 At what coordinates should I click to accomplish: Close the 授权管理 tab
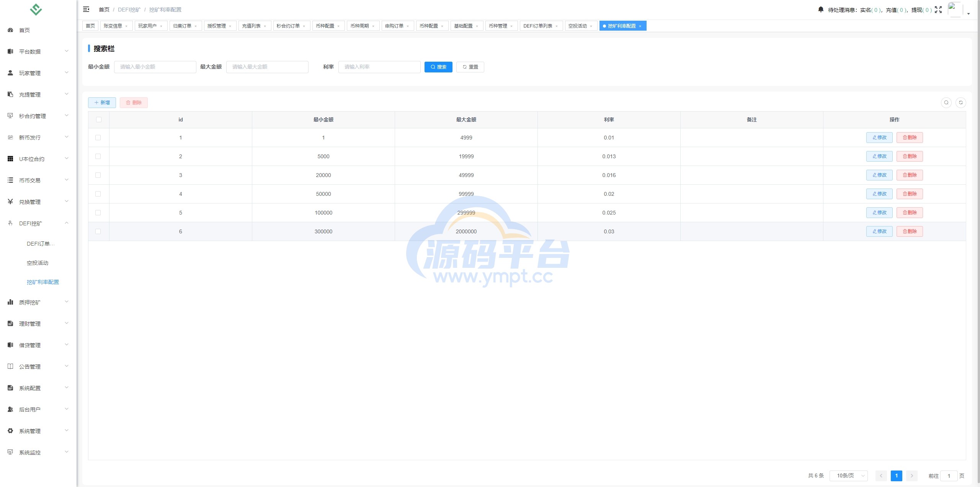(230, 26)
